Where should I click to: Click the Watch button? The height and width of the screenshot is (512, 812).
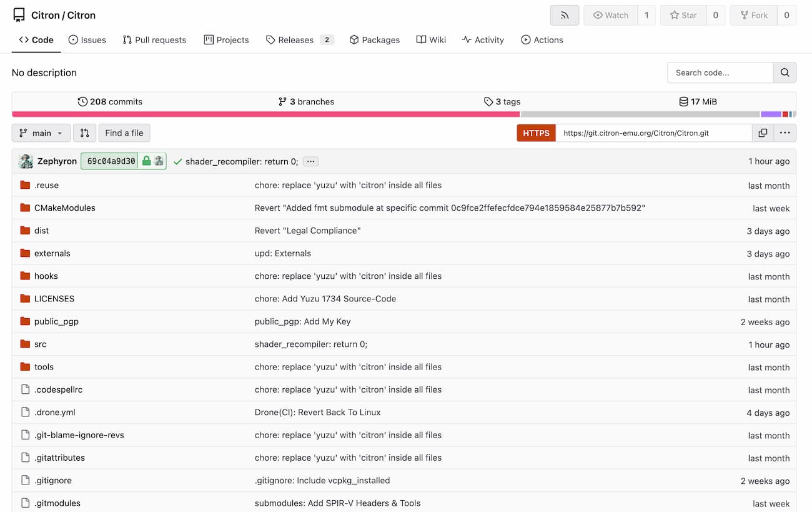[611, 15]
